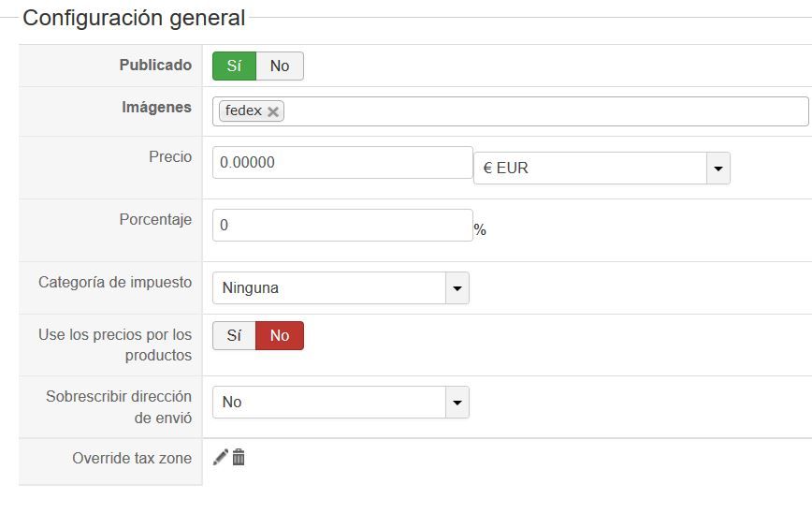Viewport: 812px width, 514px height.
Task: Focus the Porcentaje input field
Action: pos(342,225)
